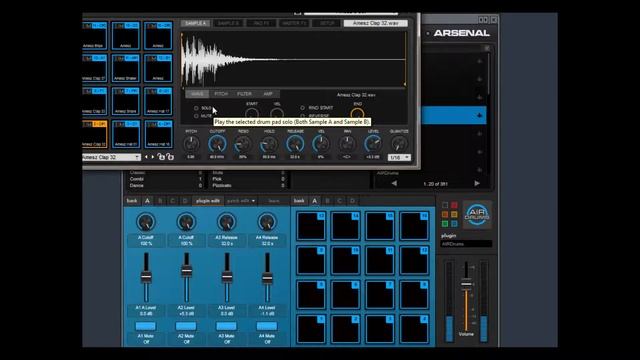Viewport: 640px width, 360px height.
Task: Enable the MUTE radio button
Action: pos(196,116)
